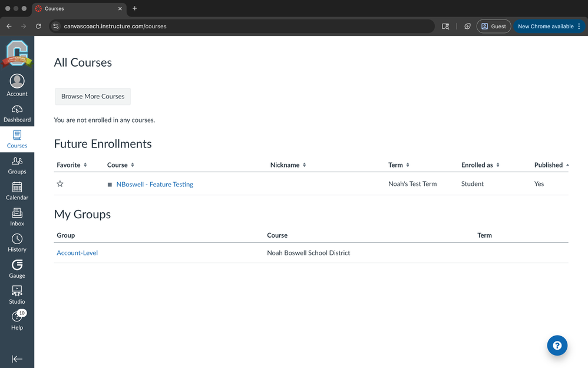This screenshot has width=588, height=368.
Task: Open Studio from the sidebar
Action: click(x=17, y=295)
